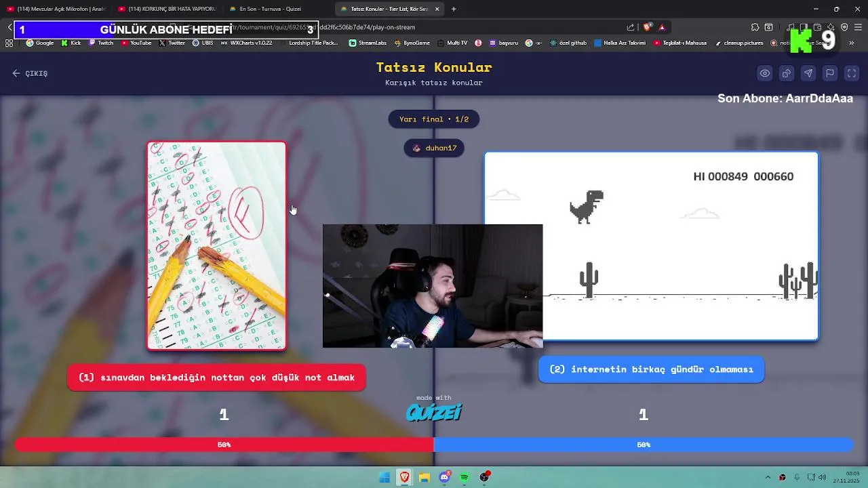Click the blue 50% vote bar

tap(643, 445)
